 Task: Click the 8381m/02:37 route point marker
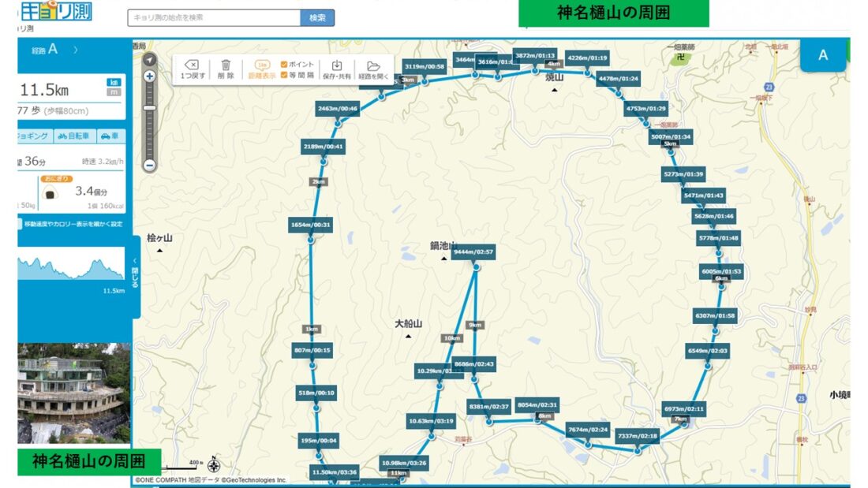coord(488,407)
